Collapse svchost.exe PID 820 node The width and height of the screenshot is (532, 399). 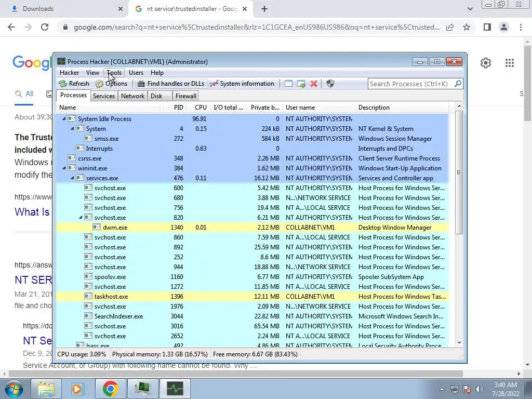click(x=81, y=218)
